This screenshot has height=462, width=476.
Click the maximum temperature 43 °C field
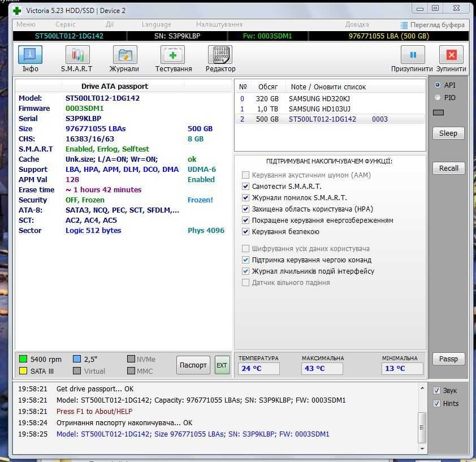coord(322,369)
